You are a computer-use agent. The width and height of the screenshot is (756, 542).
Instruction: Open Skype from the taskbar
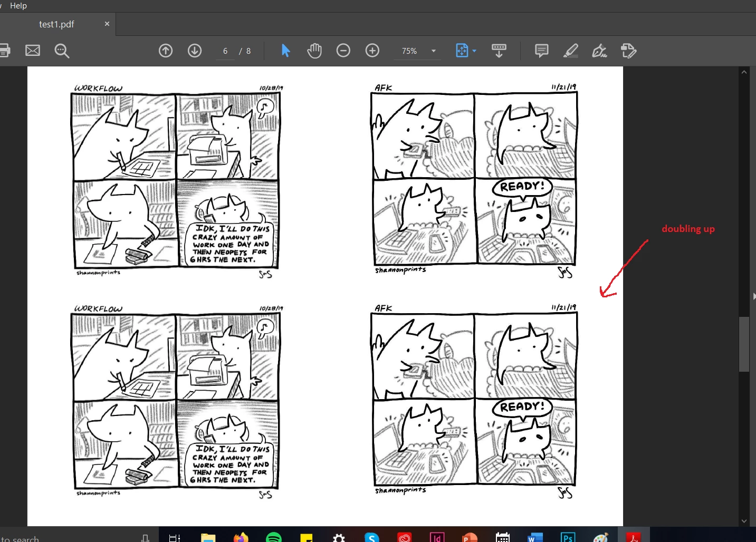tap(372, 538)
